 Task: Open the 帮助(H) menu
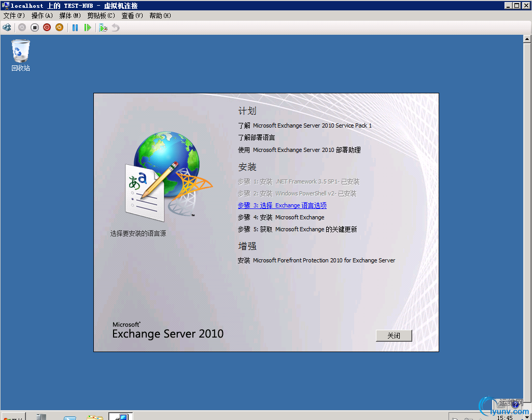160,16
